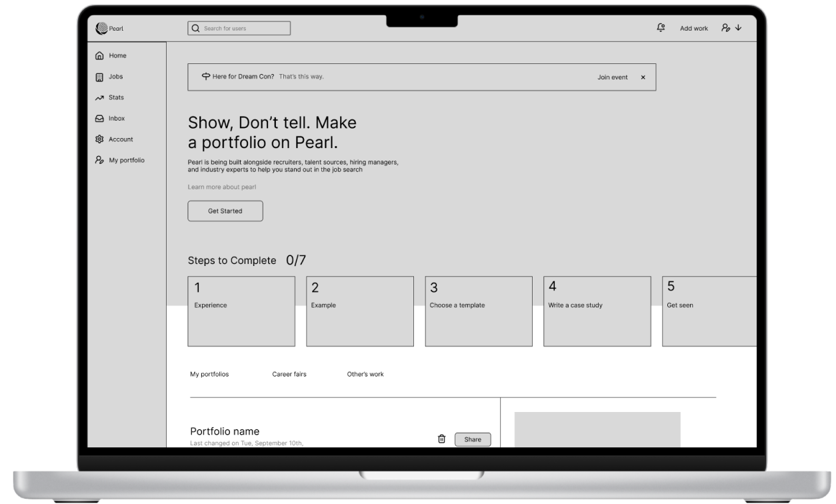This screenshot has height=504, width=836.
Task: Open the notifications bell icon
Action: (x=661, y=27)
